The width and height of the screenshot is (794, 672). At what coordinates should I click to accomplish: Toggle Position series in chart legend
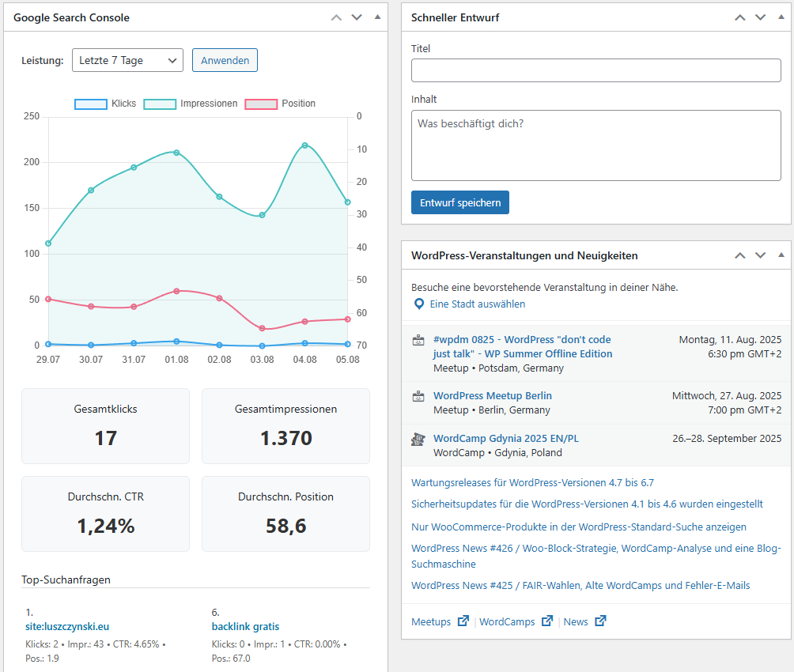pos(281,104)
